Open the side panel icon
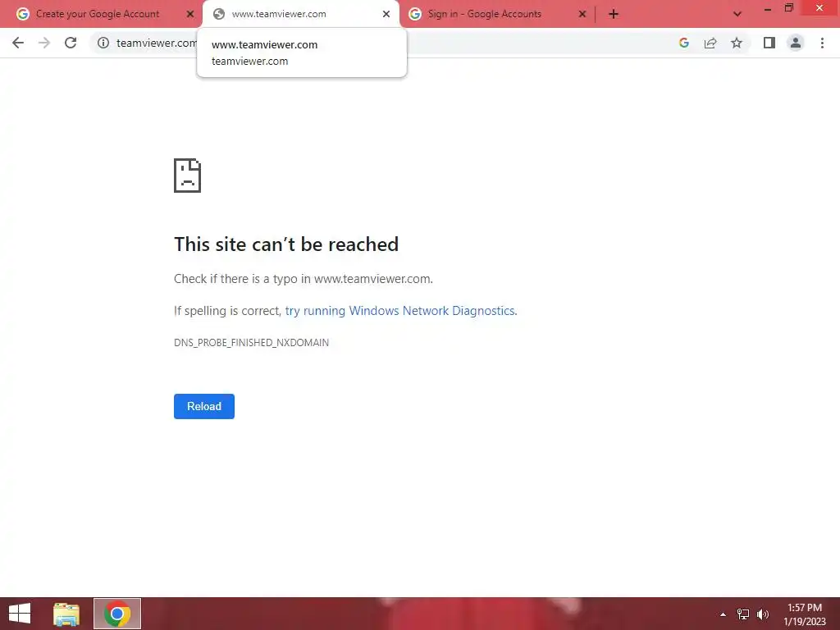This screenshot has width=840, height=630. (x=769, y=43)
